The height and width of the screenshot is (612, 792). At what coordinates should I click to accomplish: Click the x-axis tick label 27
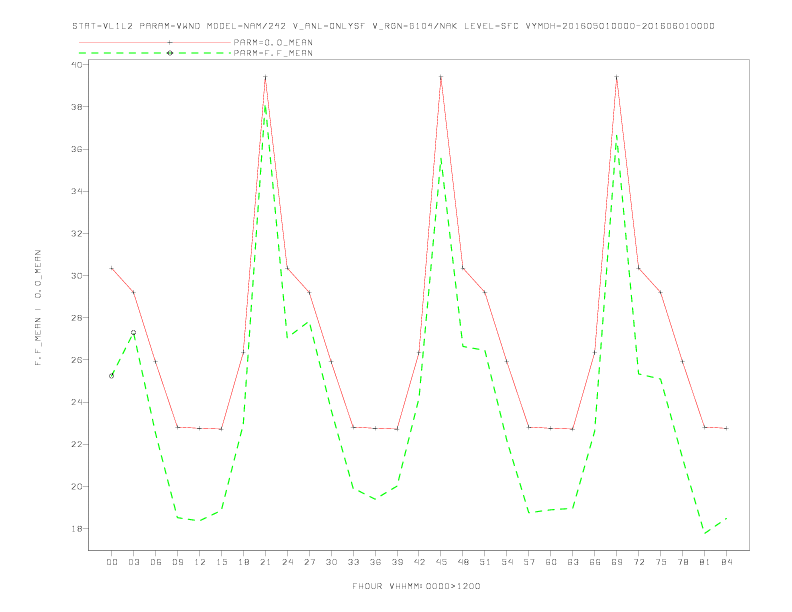(309, 562)
